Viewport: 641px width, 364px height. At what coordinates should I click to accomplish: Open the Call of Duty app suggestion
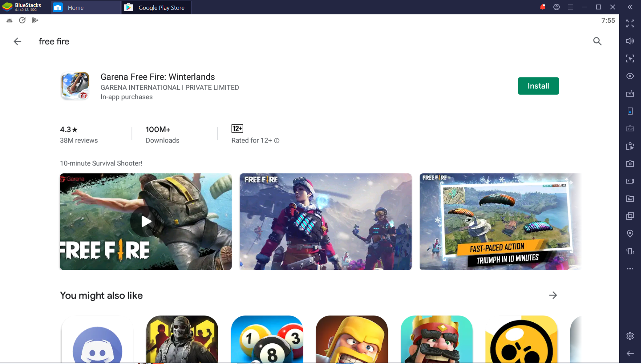tap(182, 339)
